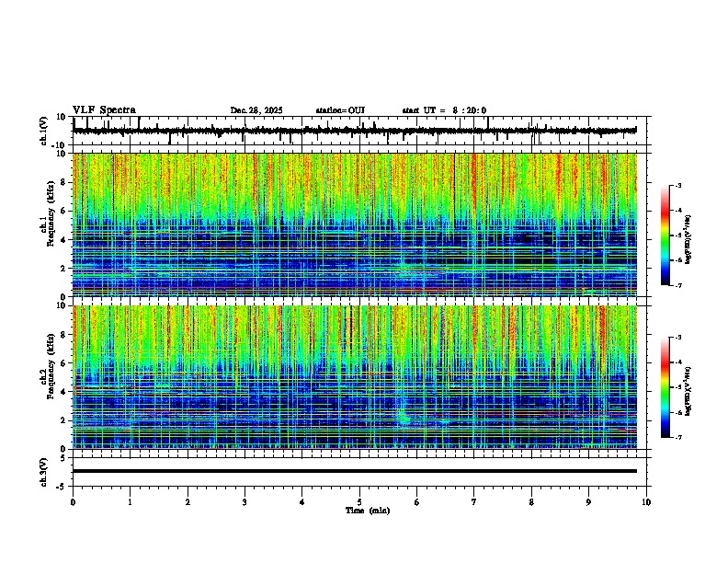Click the ch.1 spectrogram color scale bar
This screenshot has height=563, width=728.
[x=665, y=236]
